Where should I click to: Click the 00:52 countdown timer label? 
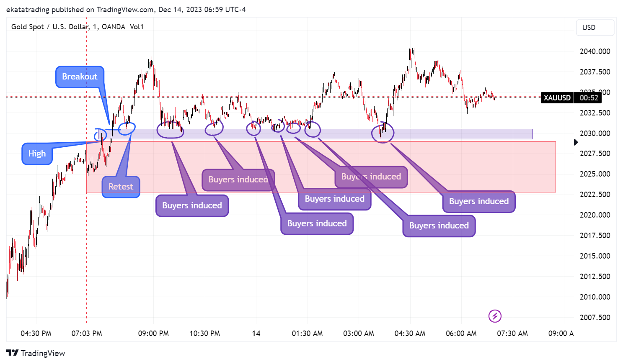point(589,98)
